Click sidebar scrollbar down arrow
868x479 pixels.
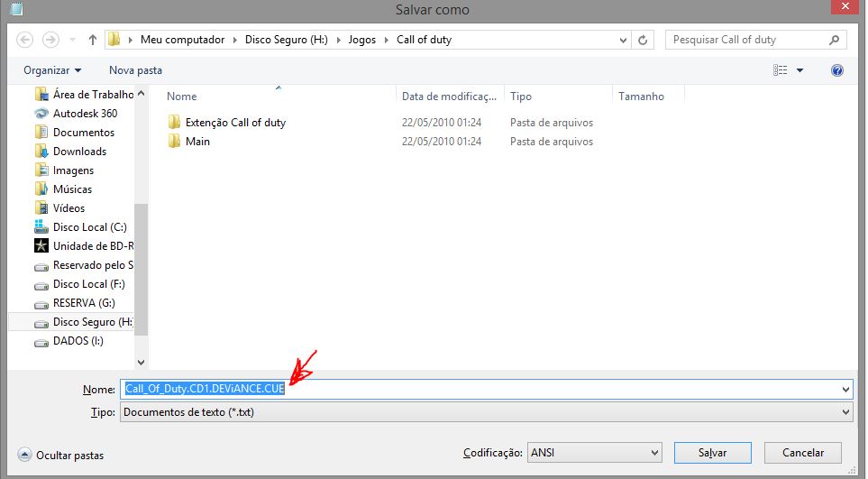point(142,362)
